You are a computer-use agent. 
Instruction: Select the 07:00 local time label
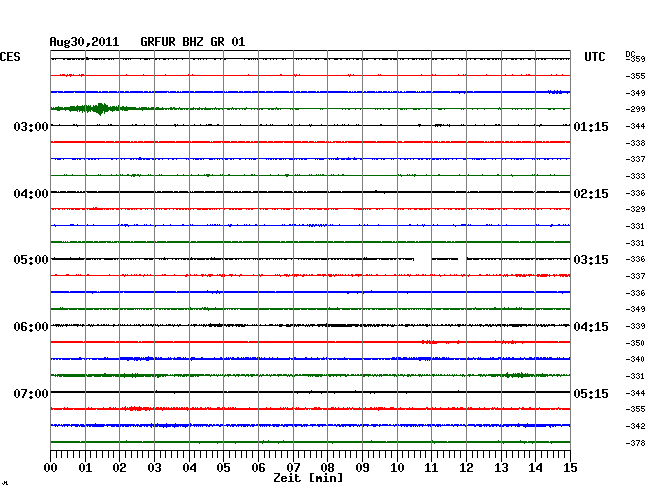31,393
